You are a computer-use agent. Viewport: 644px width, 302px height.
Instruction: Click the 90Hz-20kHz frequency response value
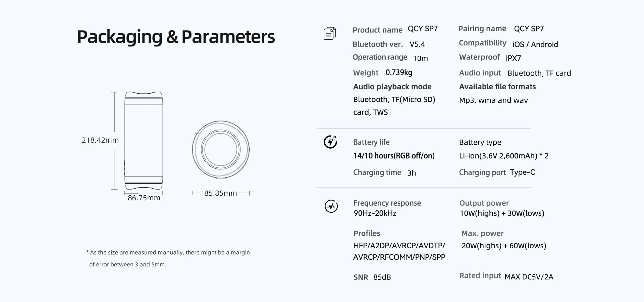(x=375, y=213)
